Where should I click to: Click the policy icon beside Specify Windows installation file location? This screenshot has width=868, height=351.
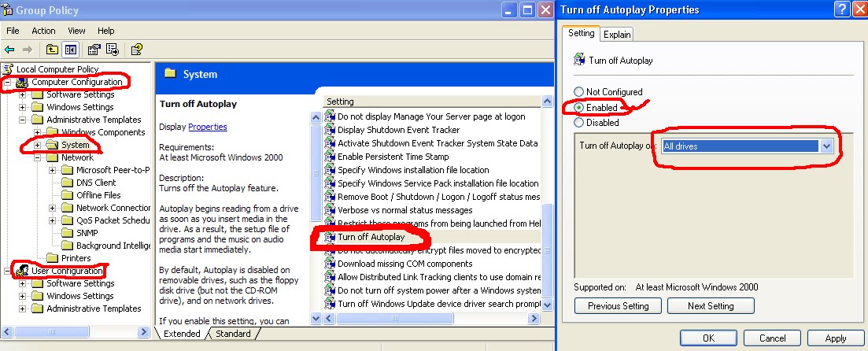pos(330,170)
